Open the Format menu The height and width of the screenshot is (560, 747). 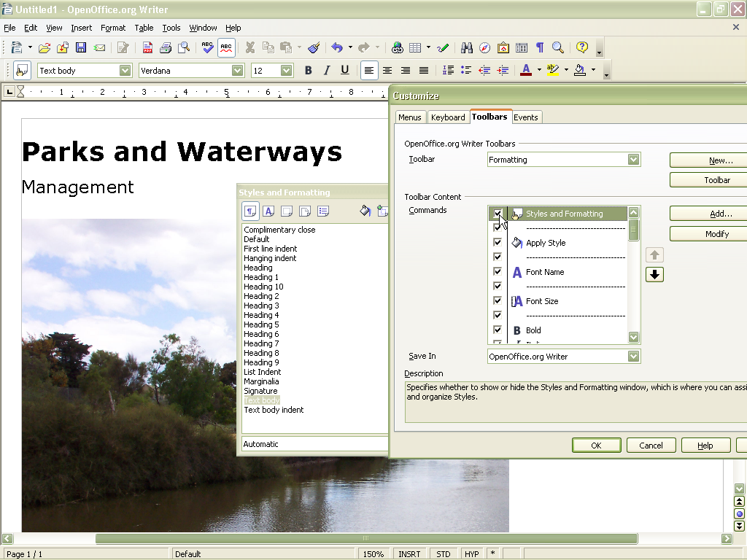(x=113, y=28)
